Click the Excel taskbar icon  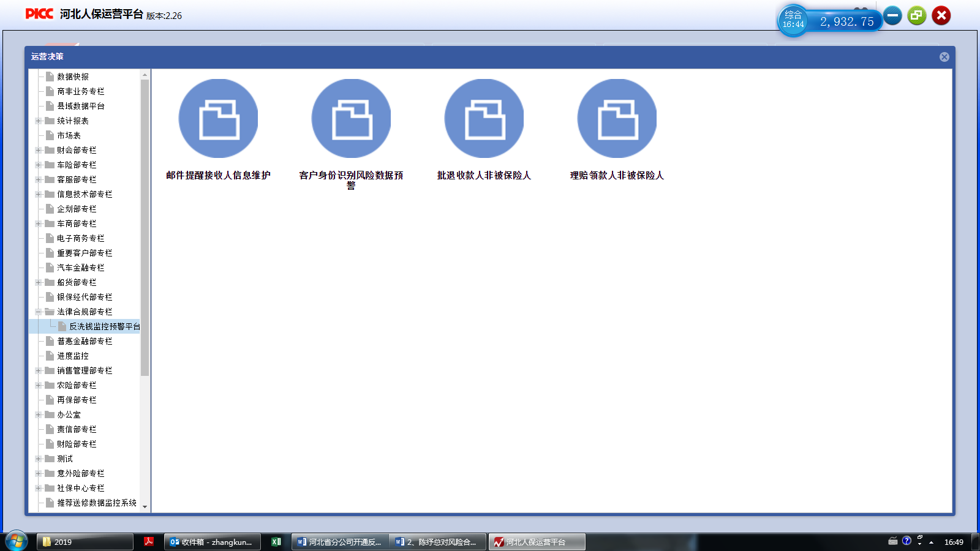pyautogui.click(x=276, y=542)
